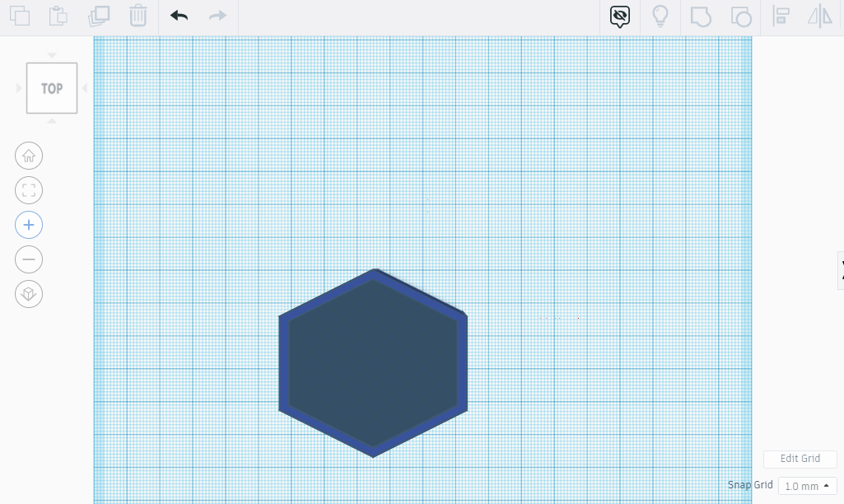Click TOP on the view cube
Viewport: 844px width, 504px height.
(52, 87)
